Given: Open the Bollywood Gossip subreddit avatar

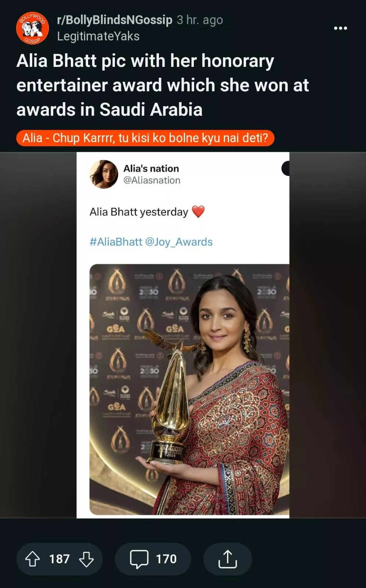Looking at the screenshot, I should click(33, 28).
